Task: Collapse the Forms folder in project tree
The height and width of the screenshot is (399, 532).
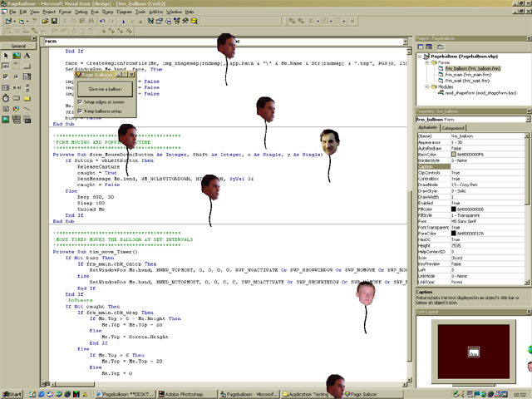Action: pyautogui.click(x=426, y=62)
